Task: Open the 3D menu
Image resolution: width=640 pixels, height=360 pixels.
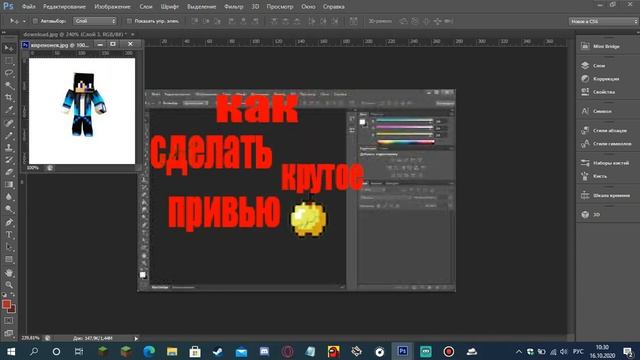Action: [x=255, y=7]
